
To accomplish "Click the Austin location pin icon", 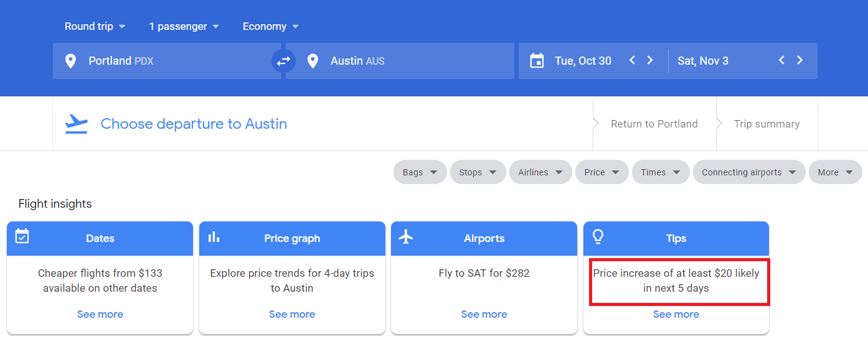I will 313,61.
